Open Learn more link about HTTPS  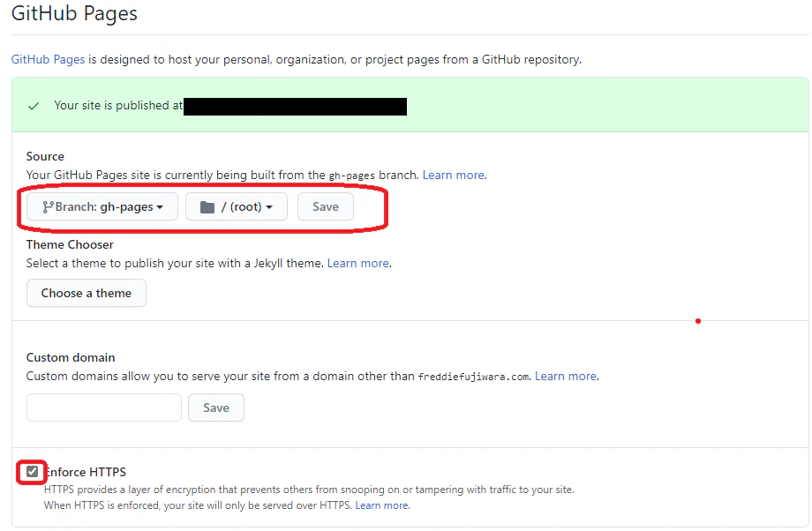point(381,505)
